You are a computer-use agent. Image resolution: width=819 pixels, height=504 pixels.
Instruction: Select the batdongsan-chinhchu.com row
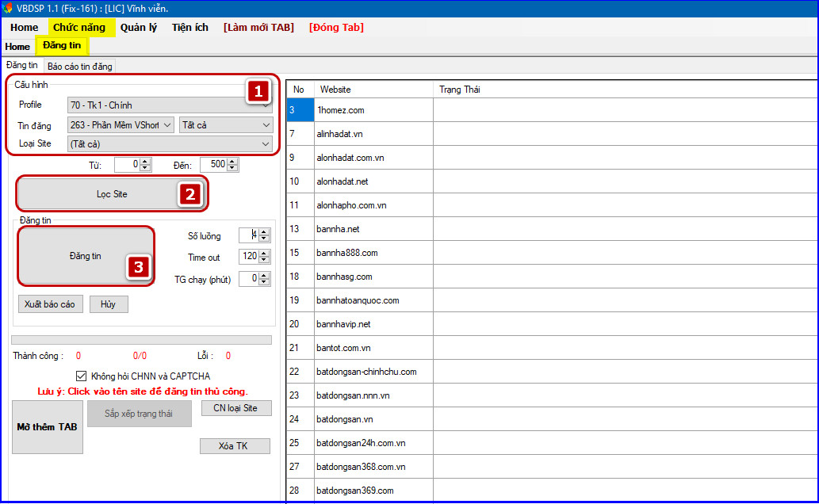click(x=552, y=372)
